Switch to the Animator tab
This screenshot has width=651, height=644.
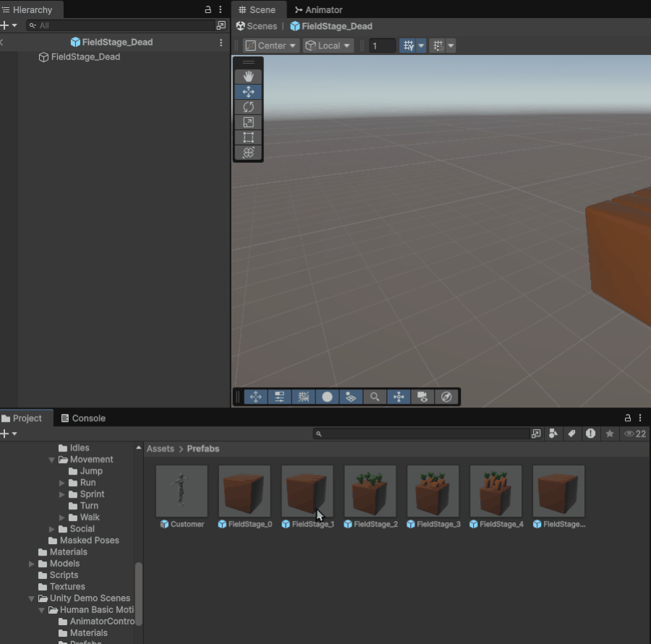(318, 10)
